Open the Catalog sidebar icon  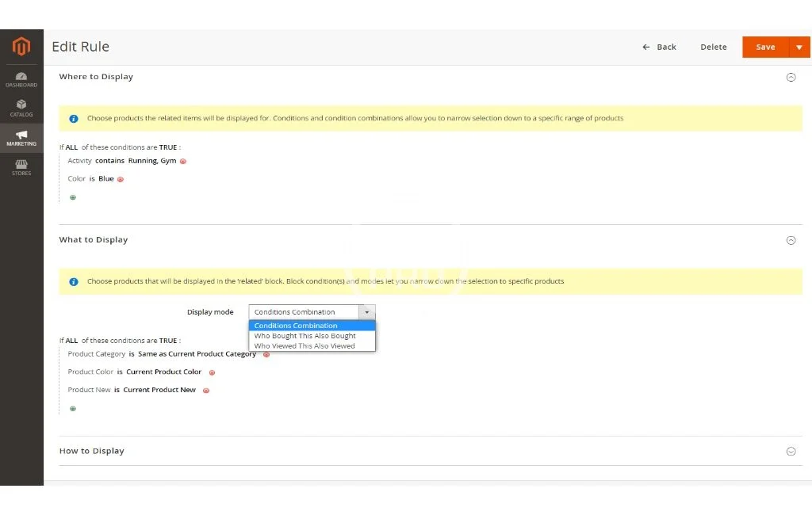pos(21,109)
